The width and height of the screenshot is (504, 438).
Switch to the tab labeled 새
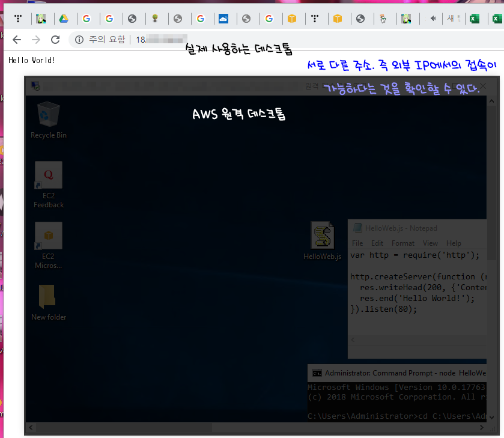coord(454,19)
